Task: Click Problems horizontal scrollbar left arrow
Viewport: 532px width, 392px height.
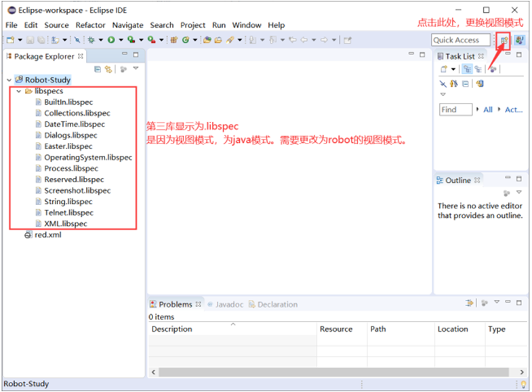Action: (x=153, y=372)
